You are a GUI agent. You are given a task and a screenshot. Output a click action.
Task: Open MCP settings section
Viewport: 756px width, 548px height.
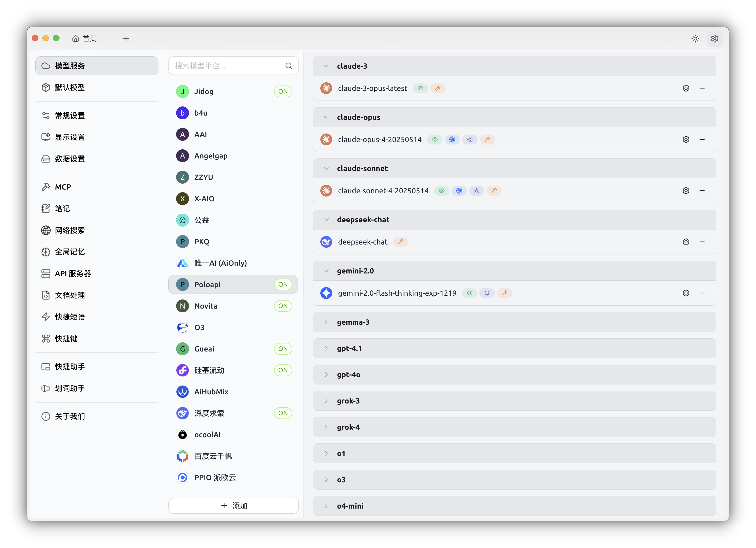point(97,187)
